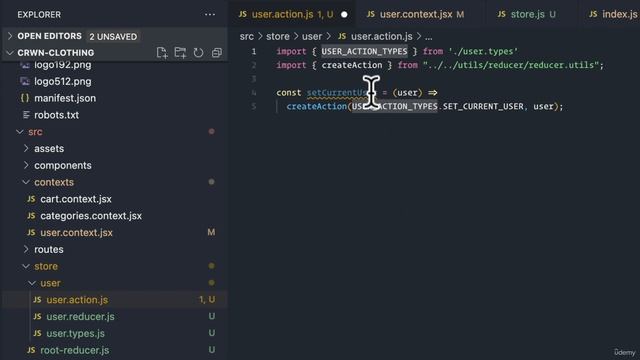
Task: Click the JSON braces icon beside manifest.json
Action: [x=25, y=98]
